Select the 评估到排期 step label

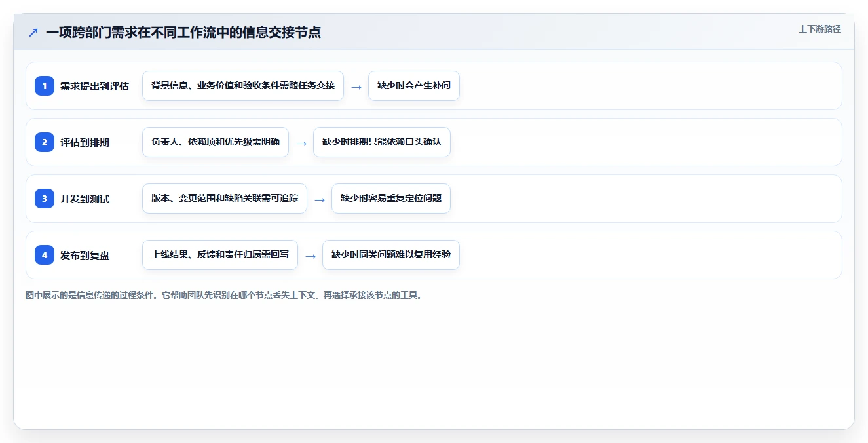(x=85, y=142)
